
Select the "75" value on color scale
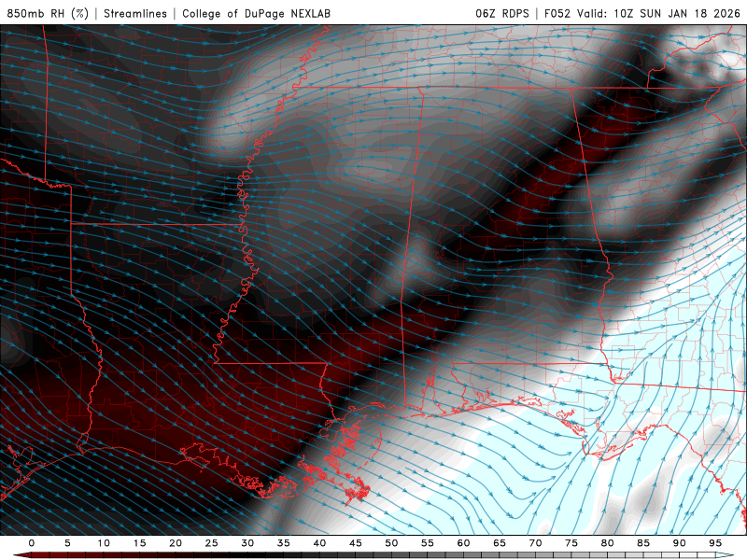[x=571, y=543]
